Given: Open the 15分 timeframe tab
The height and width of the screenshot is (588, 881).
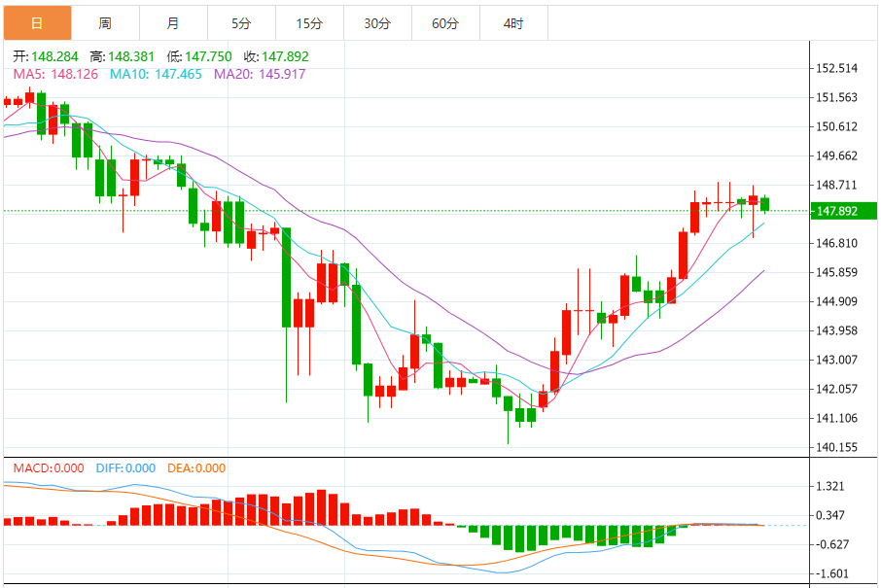Looking at the screenshot, I should click(x=309, y=23).
